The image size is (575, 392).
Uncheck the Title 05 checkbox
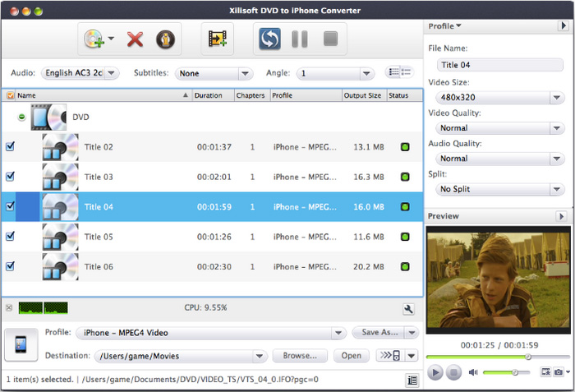click(10, 236)
